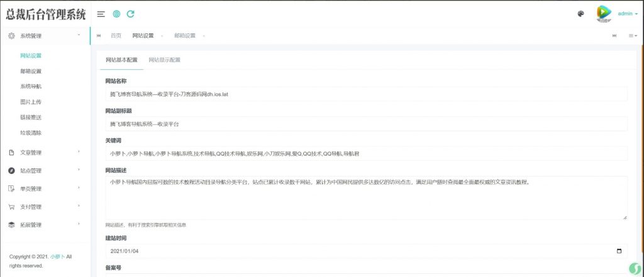Click the green refresh icon in header
This screenshot has height=277, width=644.
coord(131,14)
